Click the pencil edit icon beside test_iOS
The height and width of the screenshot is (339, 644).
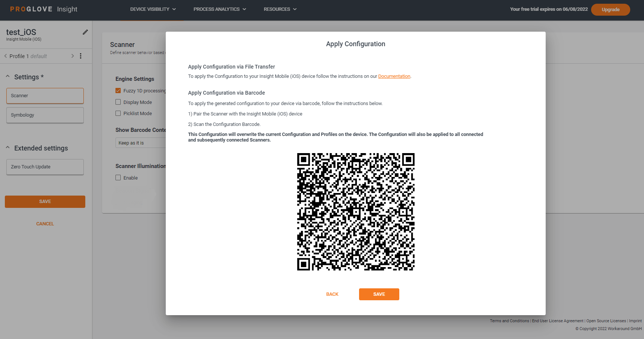(85, 32)
